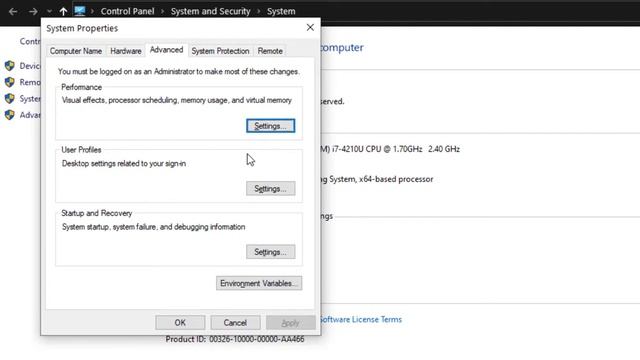Click shield icon next to Advanced system settings
The image size is (640, 360).
10,115
